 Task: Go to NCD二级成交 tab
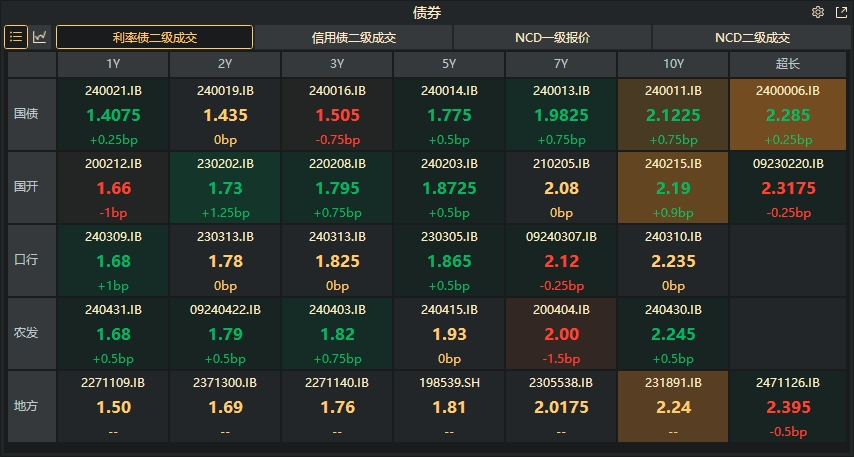tap(752, 38)
